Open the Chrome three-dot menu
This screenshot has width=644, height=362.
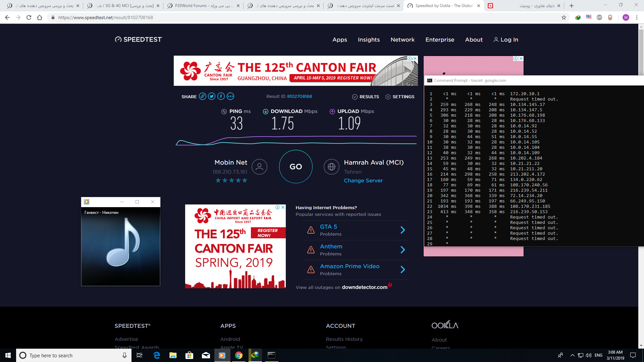coord(637,17)
